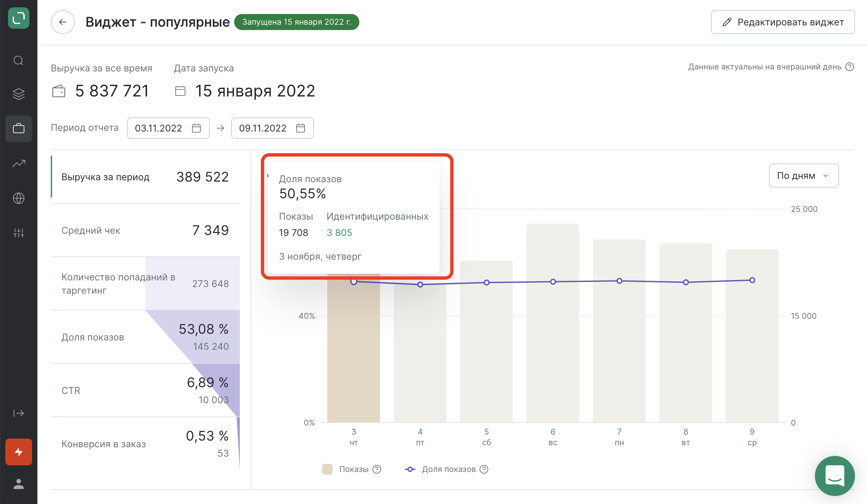Click line point above 7 пн
867x504 pixels.
click(x=619, y=281)
